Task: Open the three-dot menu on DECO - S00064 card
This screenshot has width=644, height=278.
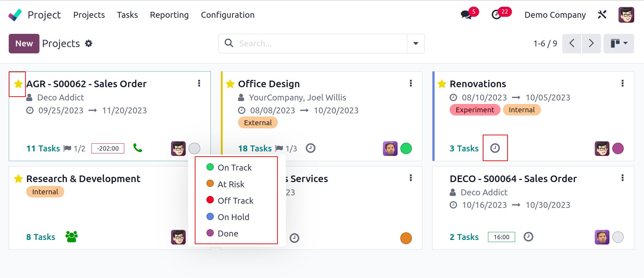Action: (622, 178)
